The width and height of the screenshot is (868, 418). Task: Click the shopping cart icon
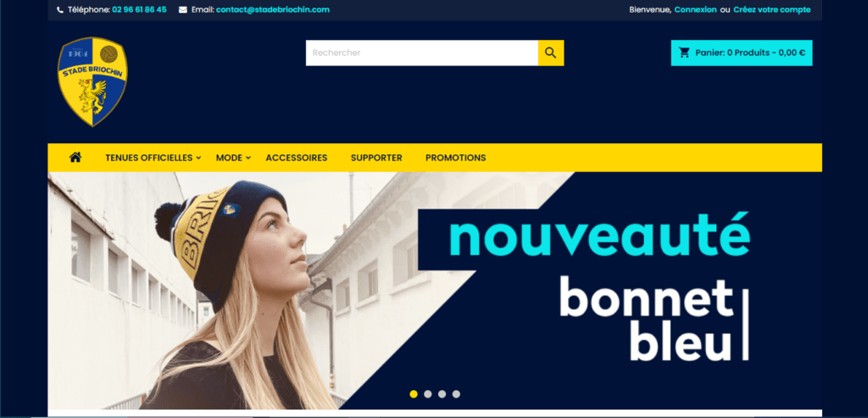685,53
